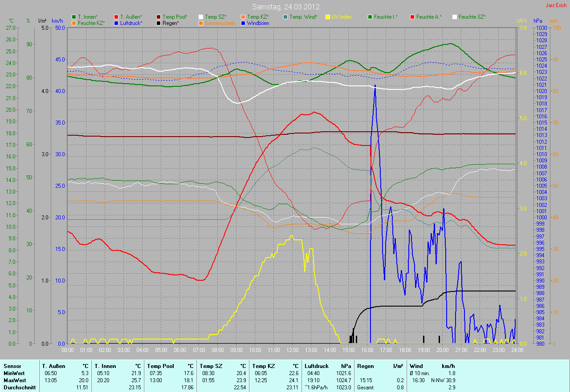Viewport: 570px width, 392px height.
Task: Click the blue Windböen legend swatch
Action: tap(243, 23)
